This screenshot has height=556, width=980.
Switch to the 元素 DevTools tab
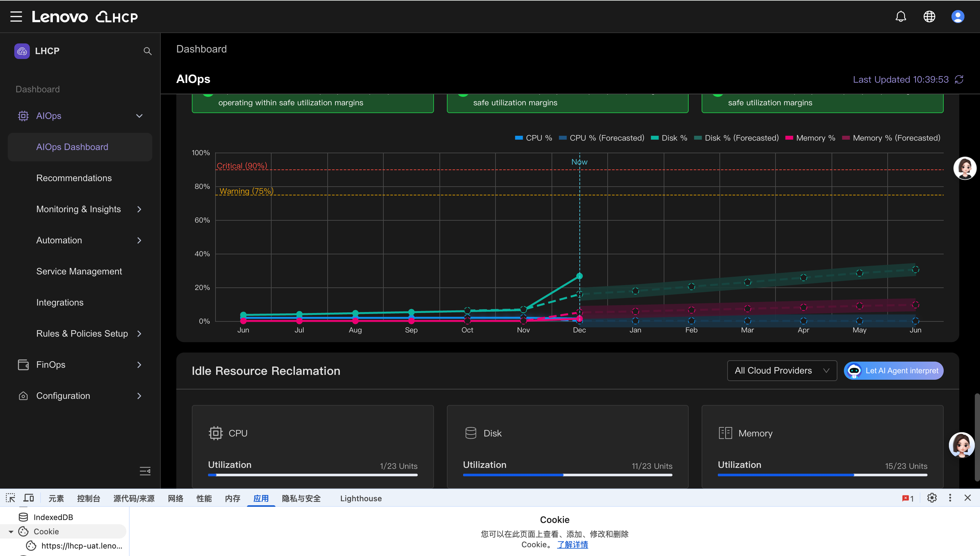[x=56, y=498]
